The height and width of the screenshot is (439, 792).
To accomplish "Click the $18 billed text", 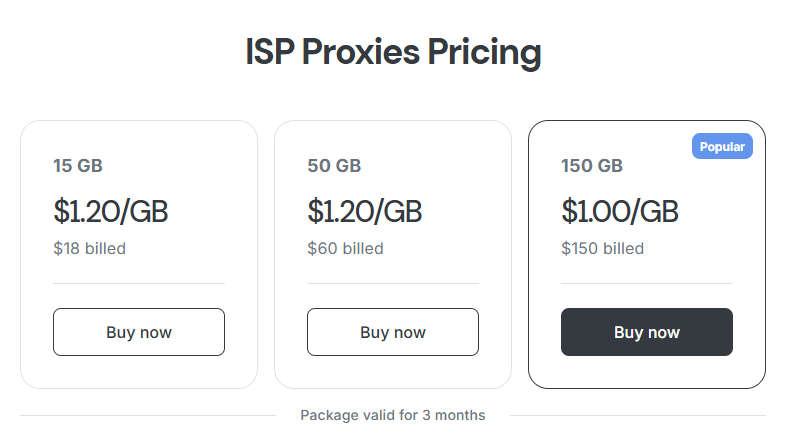I will pyautogui.click(x=89, y=248).
